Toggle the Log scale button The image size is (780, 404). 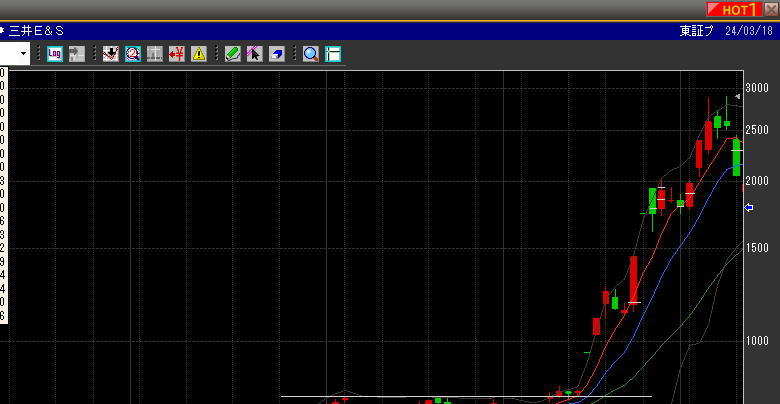[x=55, y=53]
